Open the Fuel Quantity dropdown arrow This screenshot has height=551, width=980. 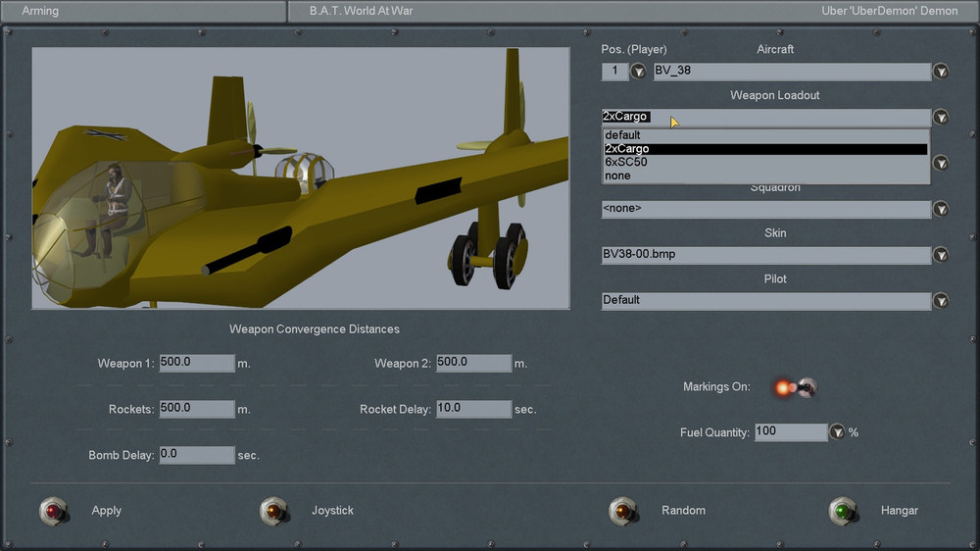pyautogui.click(x=837, y=432)
